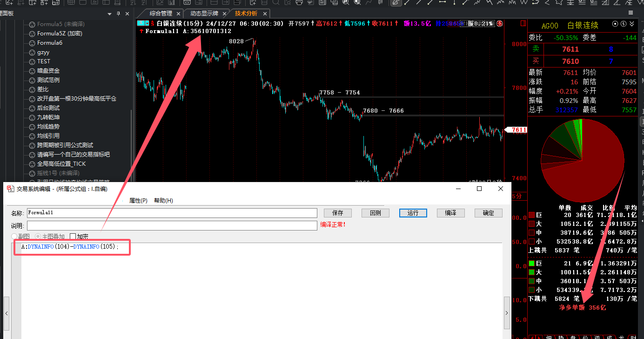Select 后台测试 in formula tree
644x339 pixels.
coord(48,108)
